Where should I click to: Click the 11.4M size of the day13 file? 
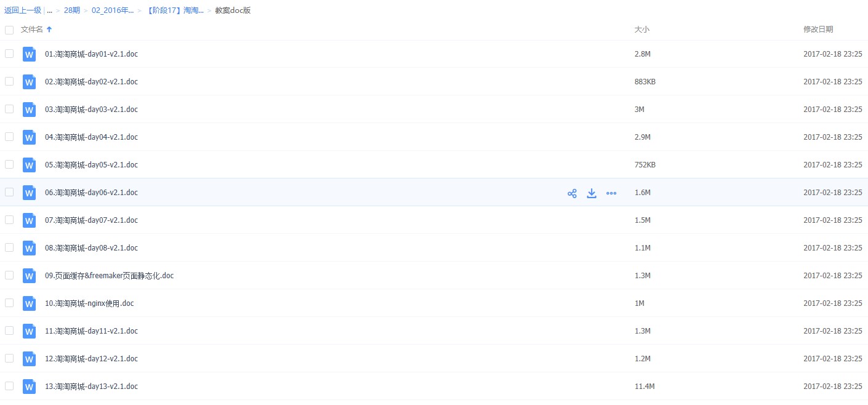coord(645,387)
